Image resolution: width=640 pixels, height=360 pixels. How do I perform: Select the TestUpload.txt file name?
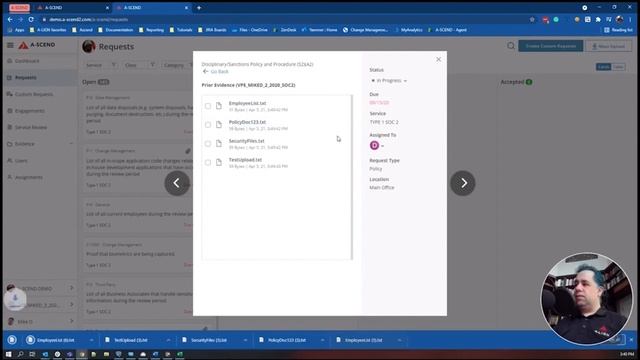coord(245,160)
